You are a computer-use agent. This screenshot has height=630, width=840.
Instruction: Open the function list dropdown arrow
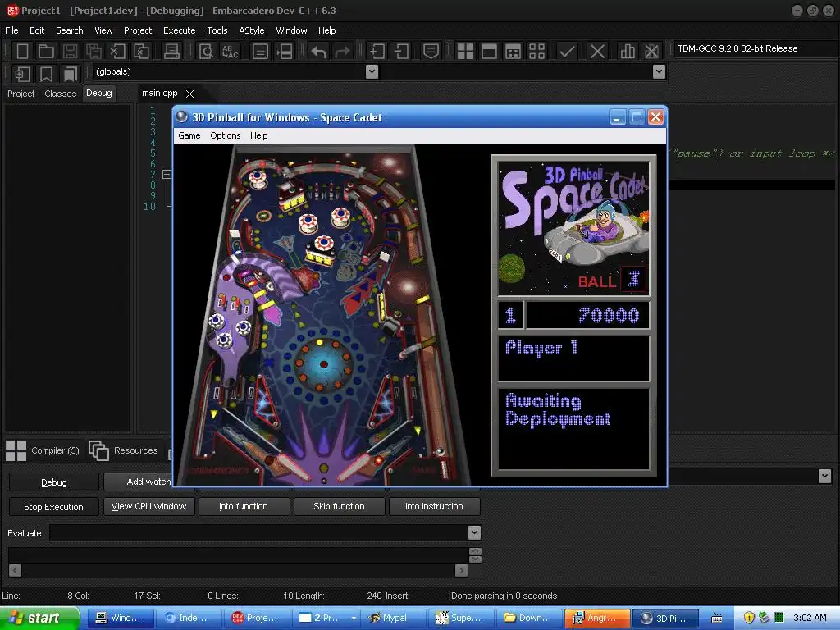(660, 72)
